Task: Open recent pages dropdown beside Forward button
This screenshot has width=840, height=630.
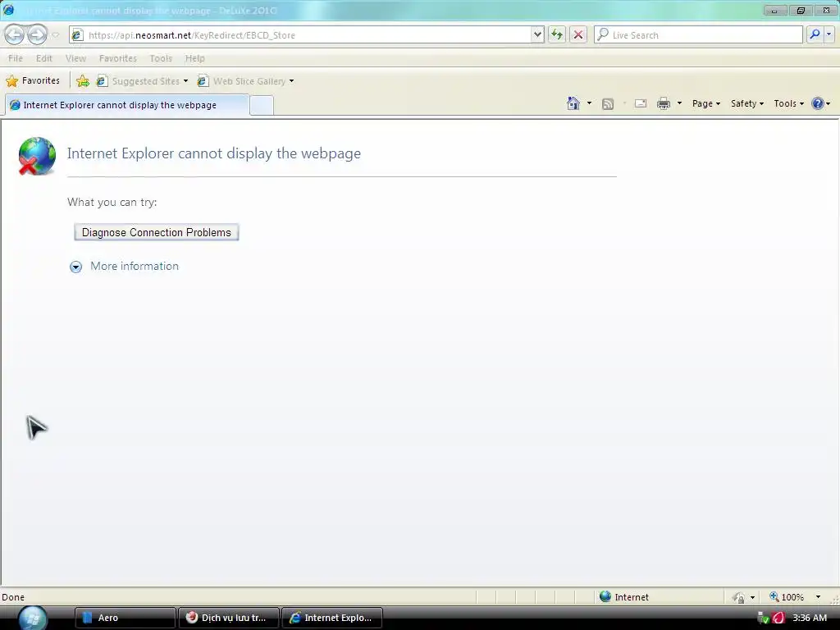Action: 55,35
